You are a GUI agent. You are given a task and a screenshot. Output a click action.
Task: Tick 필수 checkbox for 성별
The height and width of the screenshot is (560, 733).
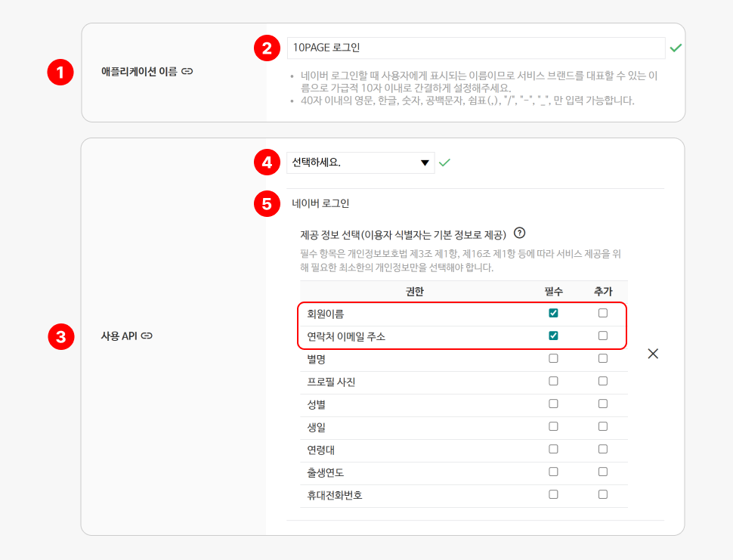553,404
